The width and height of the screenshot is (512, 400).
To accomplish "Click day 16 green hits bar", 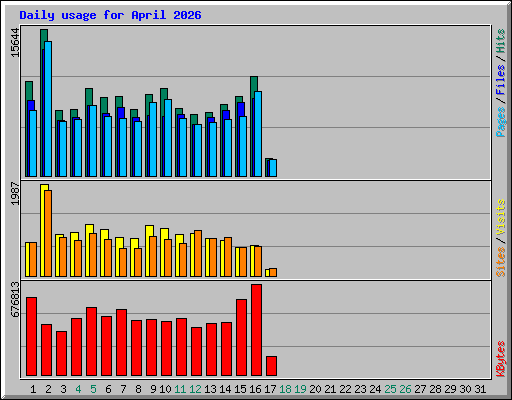I will (254, 83).
